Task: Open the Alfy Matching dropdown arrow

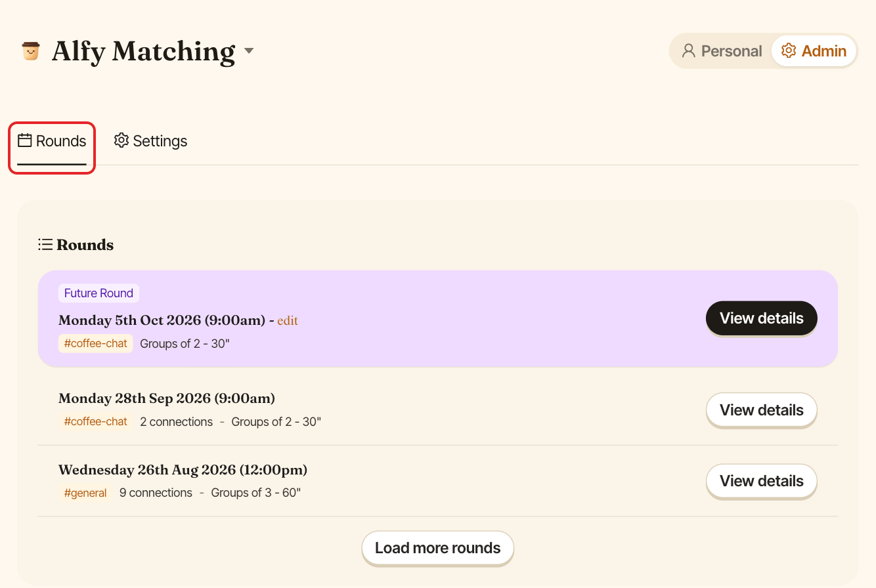Action: coord(249,51)
